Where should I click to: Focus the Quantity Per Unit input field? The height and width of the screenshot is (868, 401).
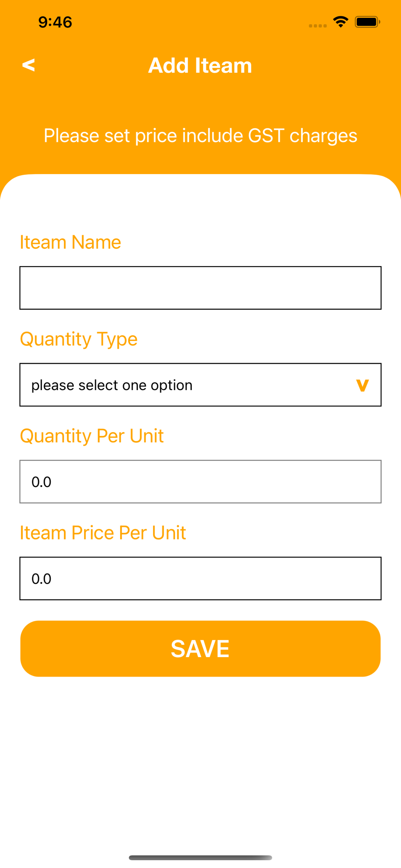click(200, 482)
